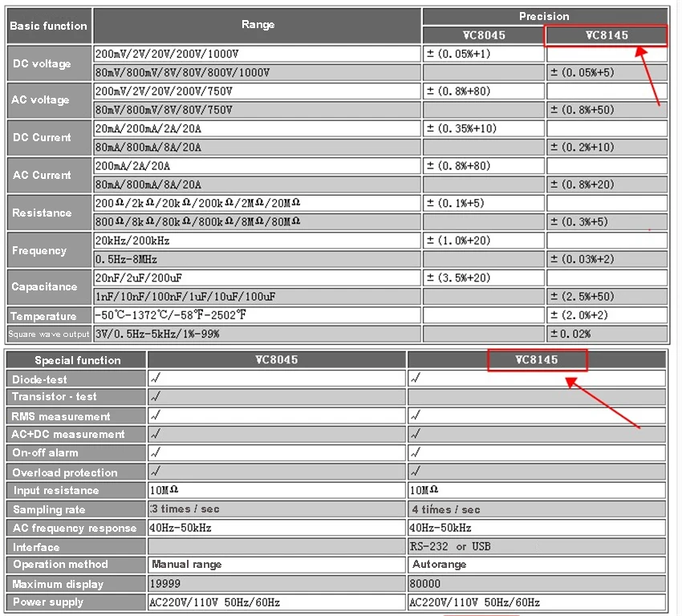
Task: Click the checkmark in the Transistor - test row
Action: click(x=156, y=396)
